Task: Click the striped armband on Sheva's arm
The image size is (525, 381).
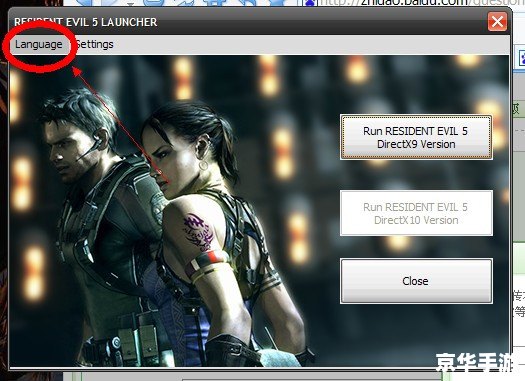Action: [x=209, y=262]
